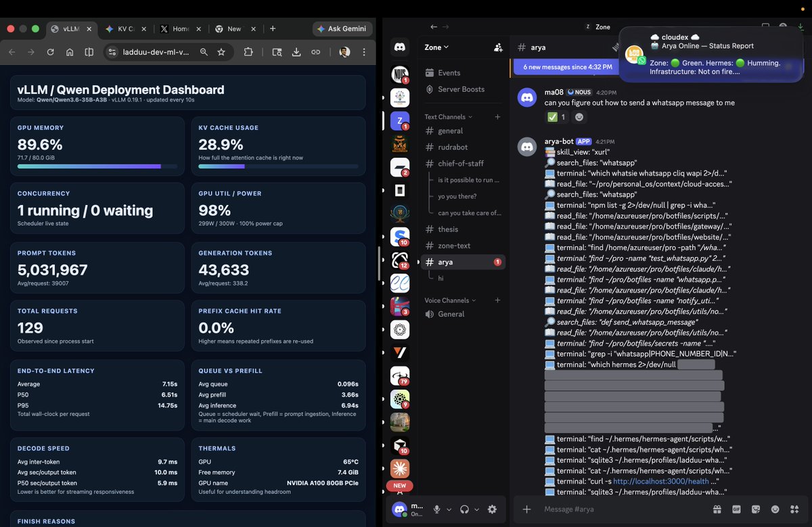Open the GIF picker in message bar
The width and height of the screenshot is (812, 527).
pos(736,509)
